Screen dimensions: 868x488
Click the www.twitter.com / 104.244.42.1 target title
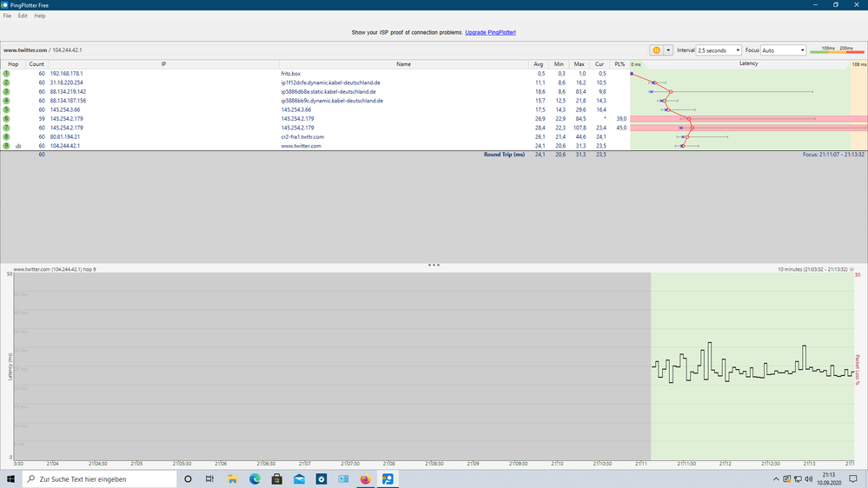(43, 49)
